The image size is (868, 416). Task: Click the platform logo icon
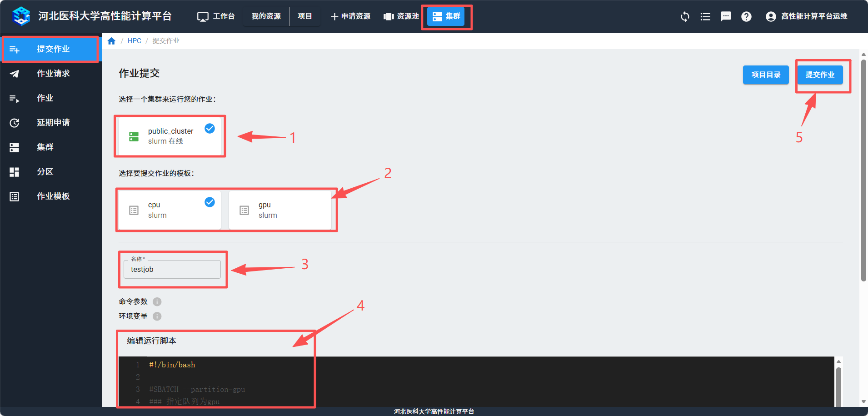pos(21,16)
